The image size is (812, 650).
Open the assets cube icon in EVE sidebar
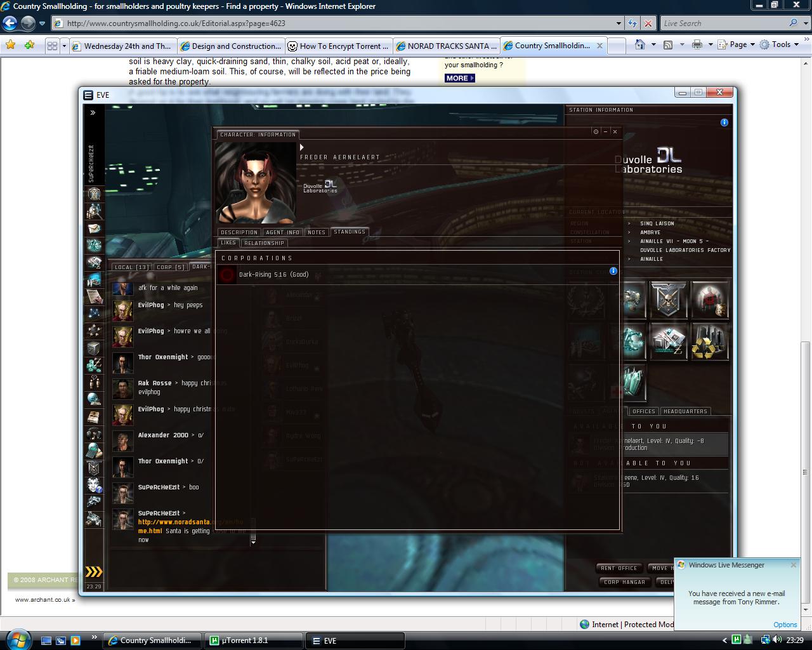tap(94, 348)
